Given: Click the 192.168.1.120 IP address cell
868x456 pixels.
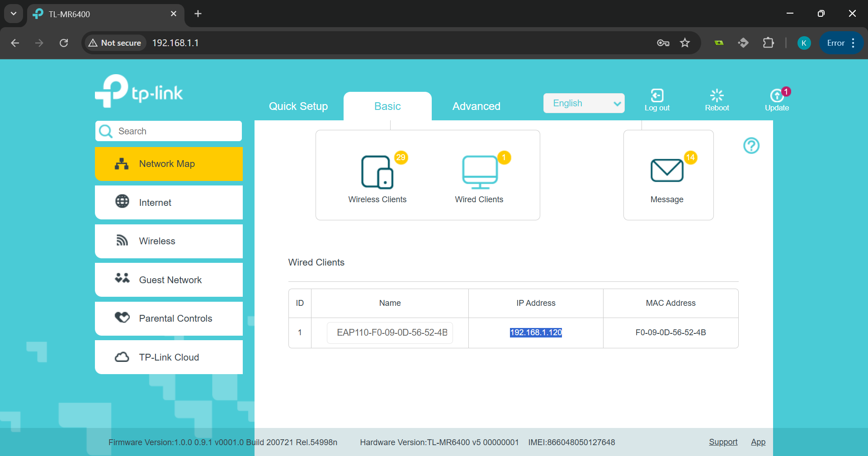Looking at the screenshot, I should click(x=536, y=332).
